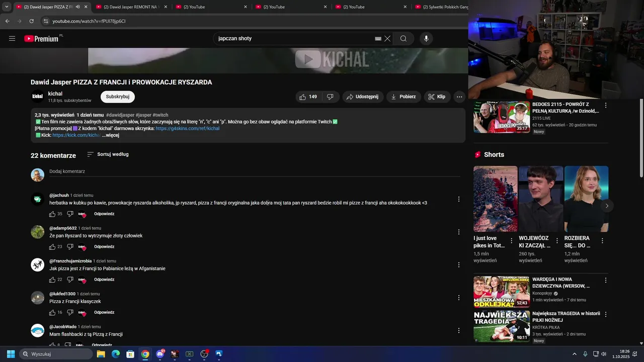Dislike @lukfed1300's comment
644x362 pixels.
click(x=70, y=312)
